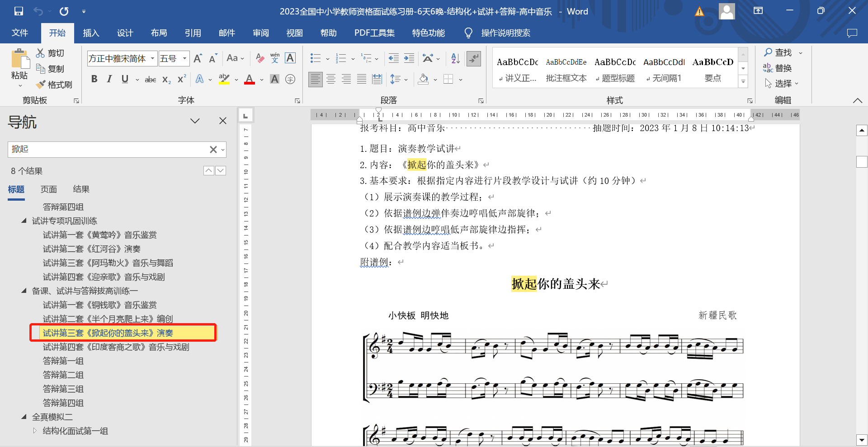Click the Increase Indent icon

[409, 58]
